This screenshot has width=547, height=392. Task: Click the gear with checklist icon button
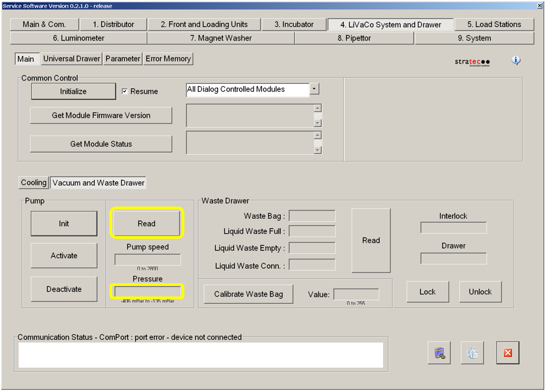[x=472, y=353]
